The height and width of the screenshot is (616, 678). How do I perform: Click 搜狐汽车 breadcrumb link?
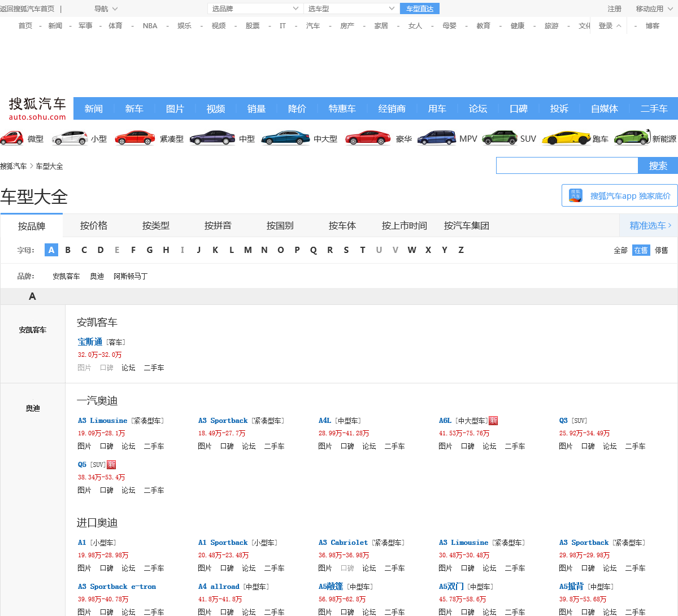(14, 166)
